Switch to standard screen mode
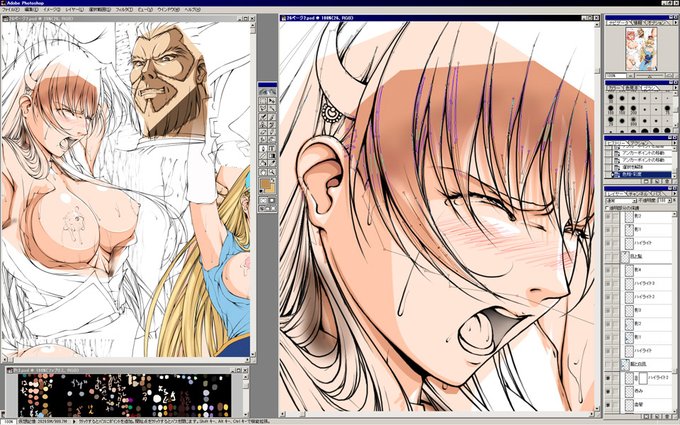This screenshot has width=680, height=425. click(262, 208)
